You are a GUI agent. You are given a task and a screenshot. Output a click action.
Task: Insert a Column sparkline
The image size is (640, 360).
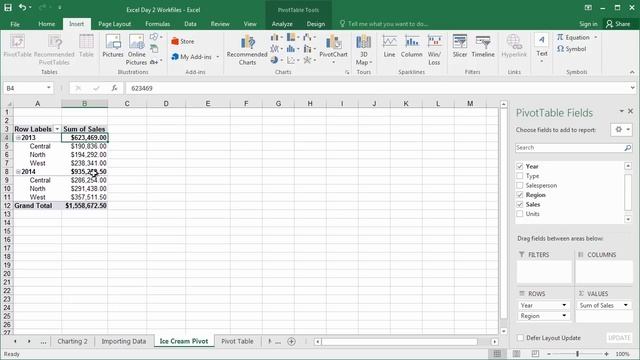(411, 46)
